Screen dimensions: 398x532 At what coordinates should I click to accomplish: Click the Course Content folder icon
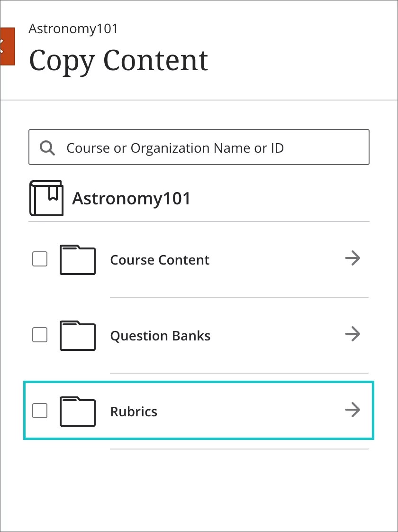77,260
